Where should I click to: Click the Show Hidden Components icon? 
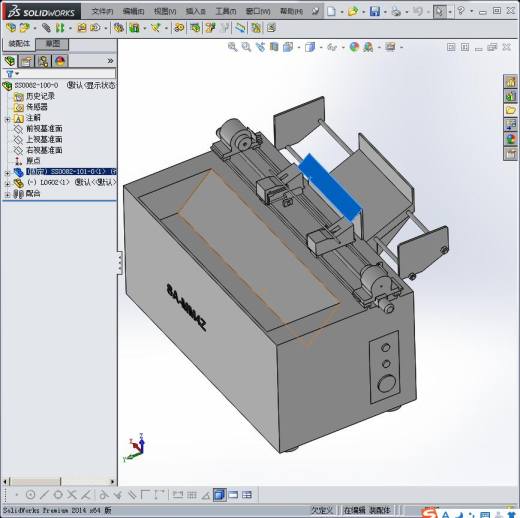[118, 28]
